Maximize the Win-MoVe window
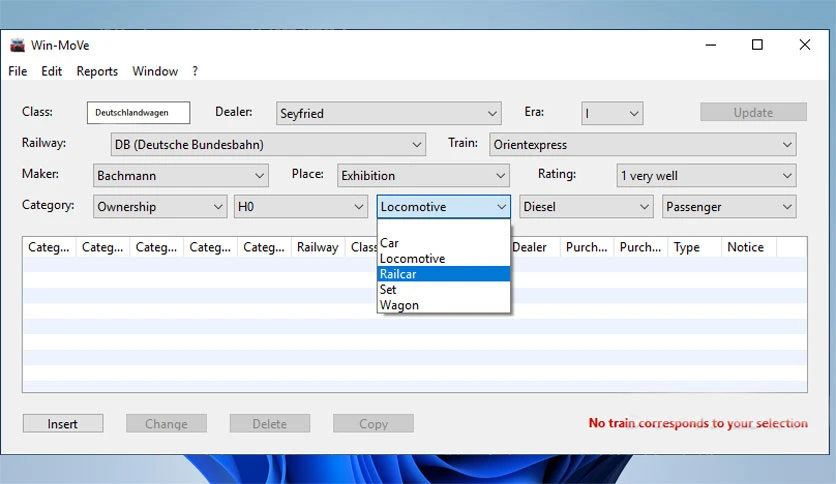 click(x=757, y=45)
